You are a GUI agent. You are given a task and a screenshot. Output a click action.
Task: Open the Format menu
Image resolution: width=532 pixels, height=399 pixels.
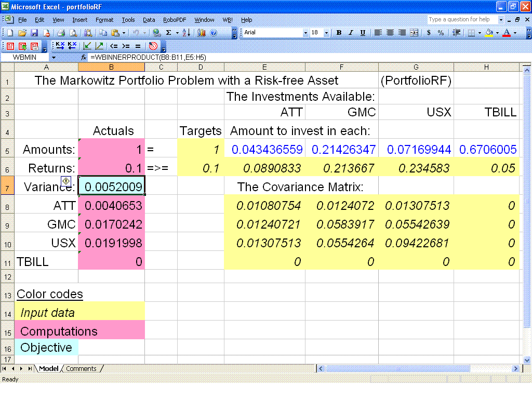(104, 20)
